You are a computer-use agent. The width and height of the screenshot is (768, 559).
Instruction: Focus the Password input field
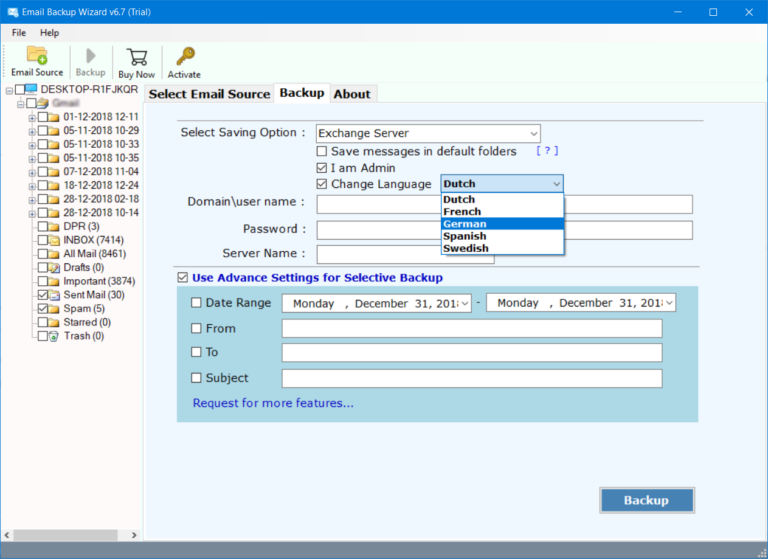click(x=504, y=230)
